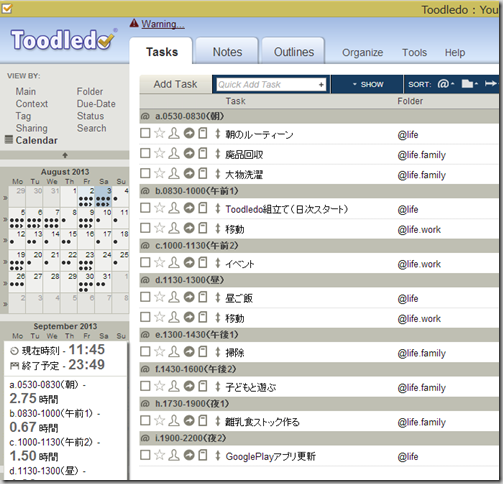Image resolution: width=503 pixels, height=484 pixels.
Task: View tasks by Due-Date
Action: tap(96, 104)
